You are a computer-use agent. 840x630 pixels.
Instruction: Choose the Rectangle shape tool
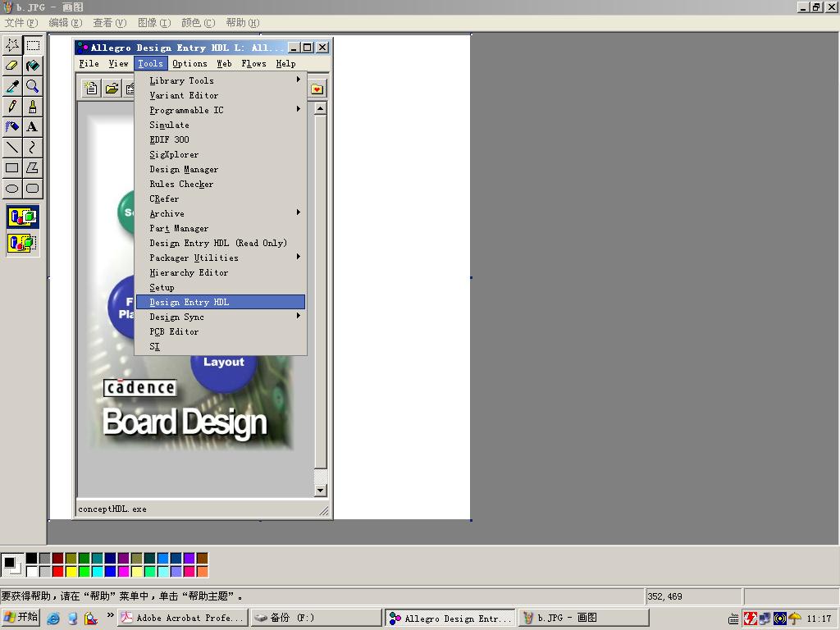(x=12, y=167)
